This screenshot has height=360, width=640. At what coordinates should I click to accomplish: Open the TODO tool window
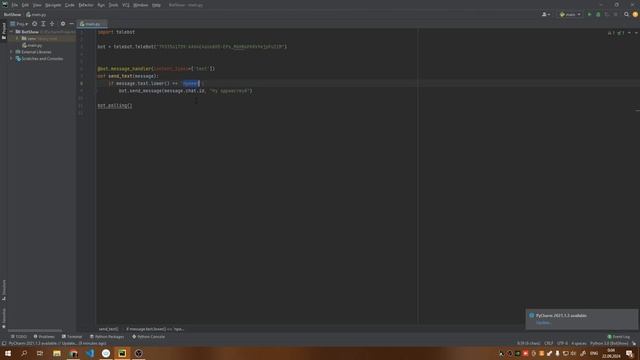[19, 336]
